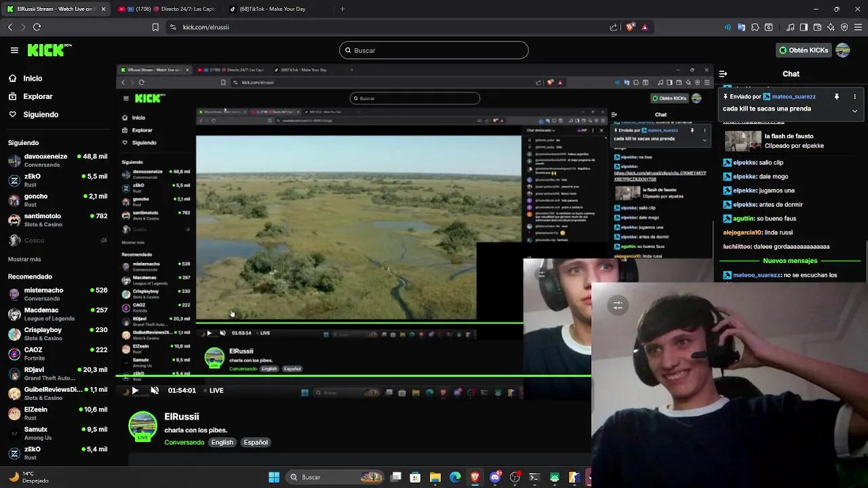Open Brave Leo AI sparkle icon
Image resolution: width=868 pixels, height=488 pixels.
coord(831,27)
